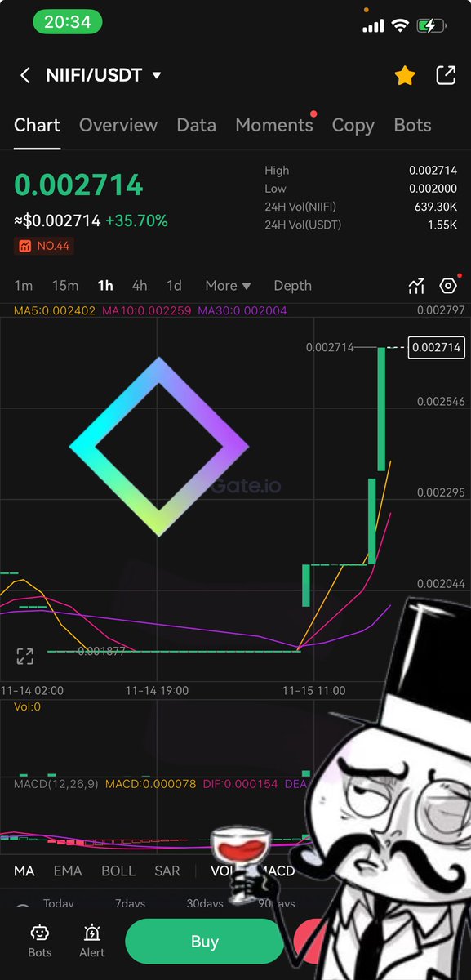The height and width of the screenshot is (980, 471).
Task: Select the 1m timeframe
Action: pyautogui.click(x=24, y=286)
